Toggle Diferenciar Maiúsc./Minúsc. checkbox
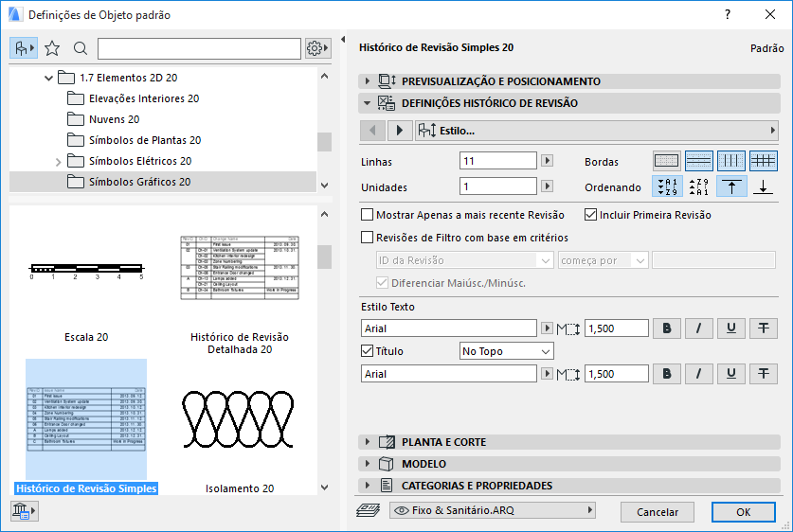Image resolution: width=793 pixels, height=532 pixels. tap(383, 283)
